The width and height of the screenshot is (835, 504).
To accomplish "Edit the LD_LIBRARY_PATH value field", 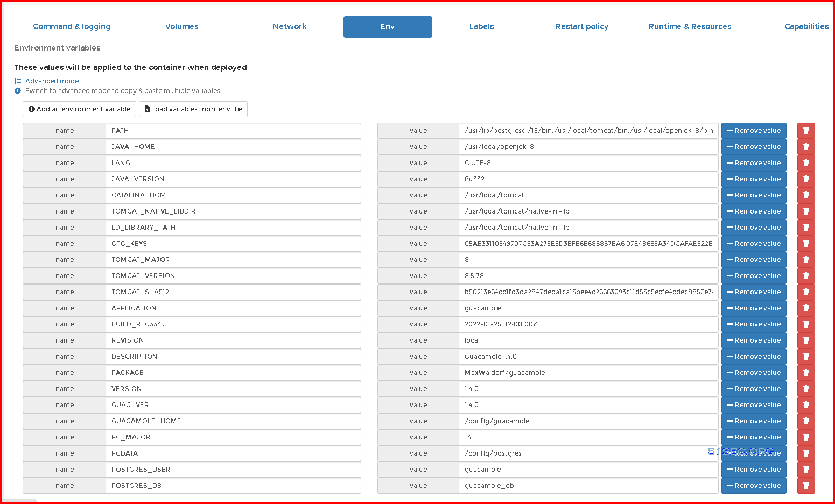I will point(589,228).
